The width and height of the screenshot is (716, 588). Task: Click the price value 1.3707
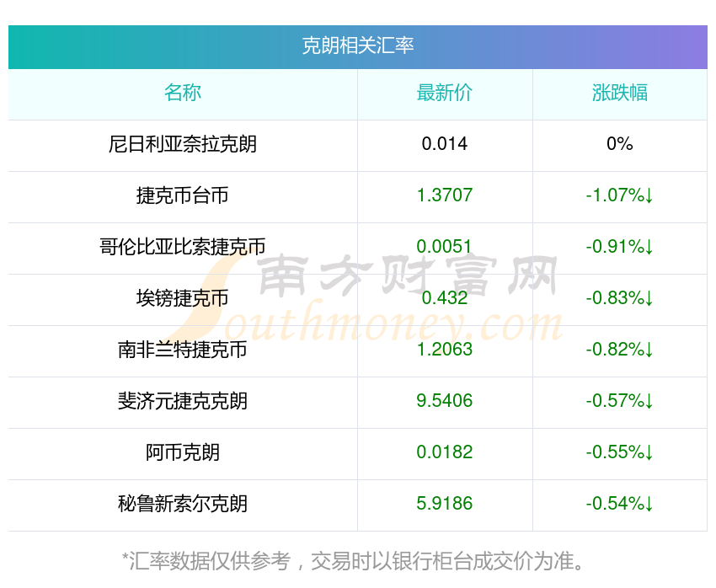pos(444,195)
